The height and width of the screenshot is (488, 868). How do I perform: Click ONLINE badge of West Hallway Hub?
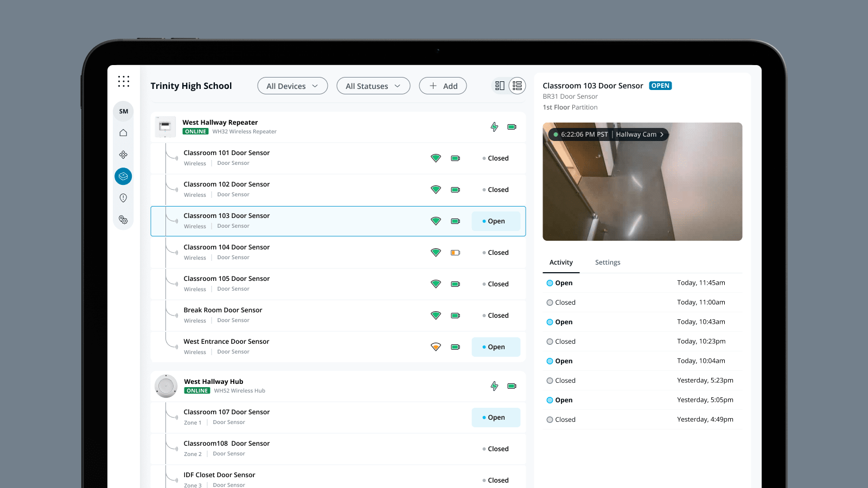[x=197, y=390]
